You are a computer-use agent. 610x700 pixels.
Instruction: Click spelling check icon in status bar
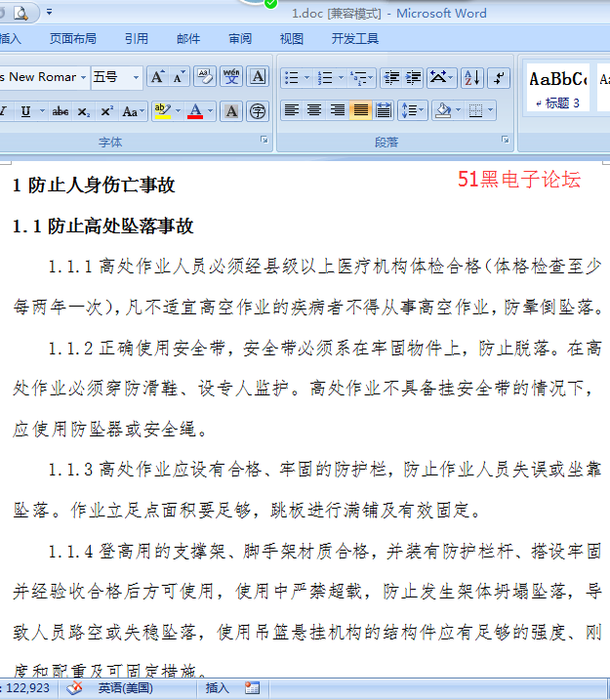74,688
